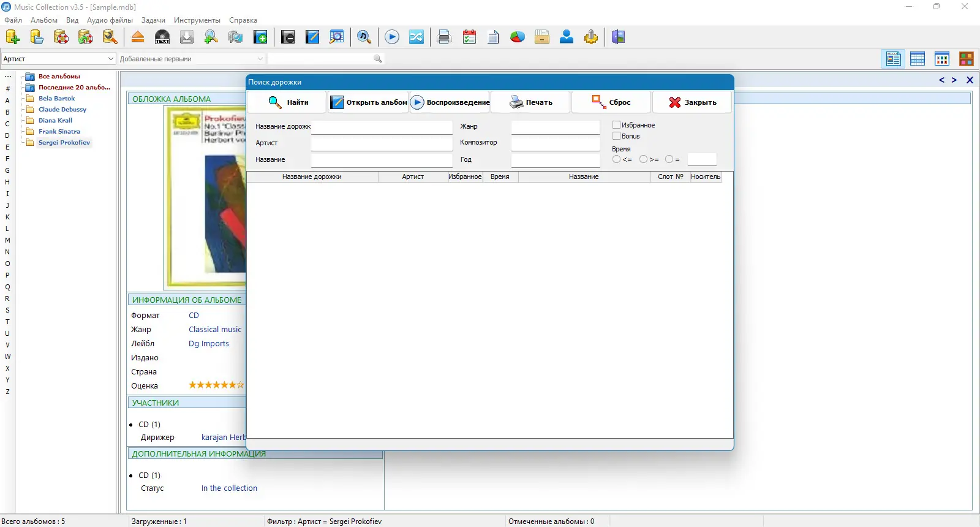Focus the Время value input field
Screen dimensions: 980x527
(702, 159)
